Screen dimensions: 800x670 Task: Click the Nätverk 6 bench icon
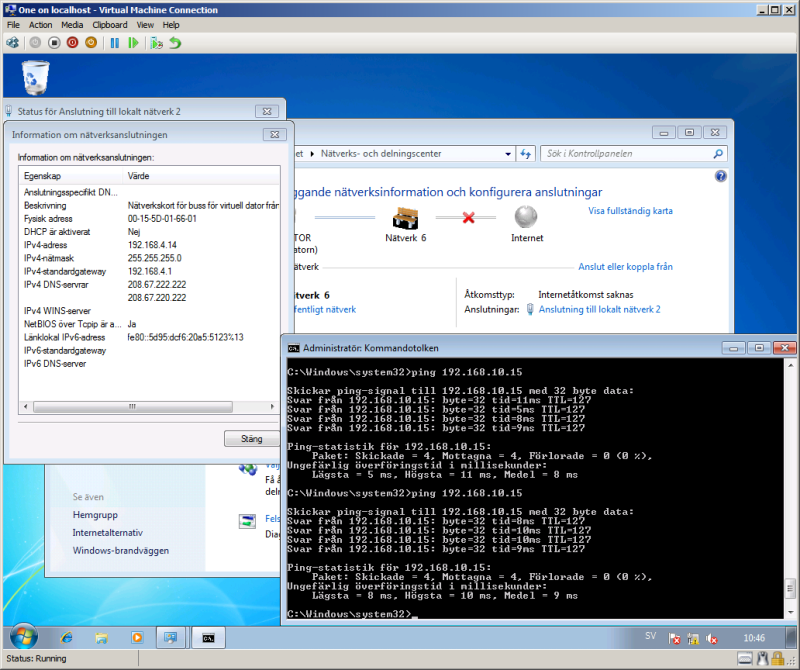(406, 218)
